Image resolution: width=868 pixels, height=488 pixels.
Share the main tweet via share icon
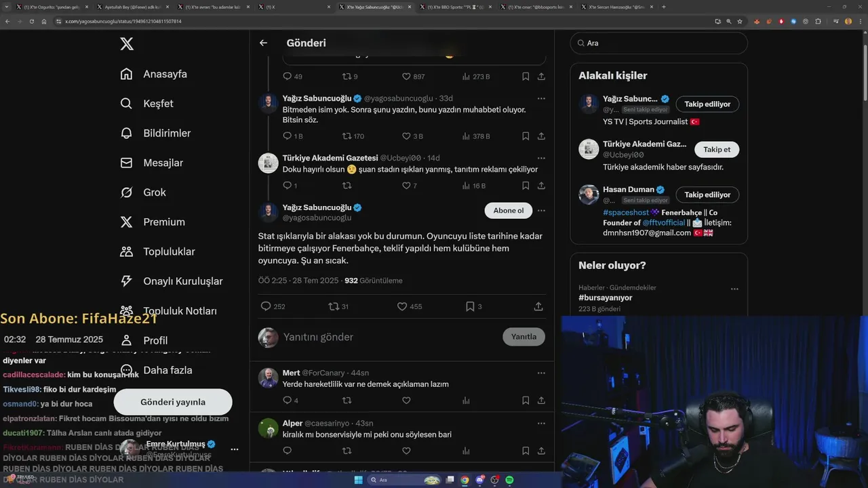coord(538,306)
